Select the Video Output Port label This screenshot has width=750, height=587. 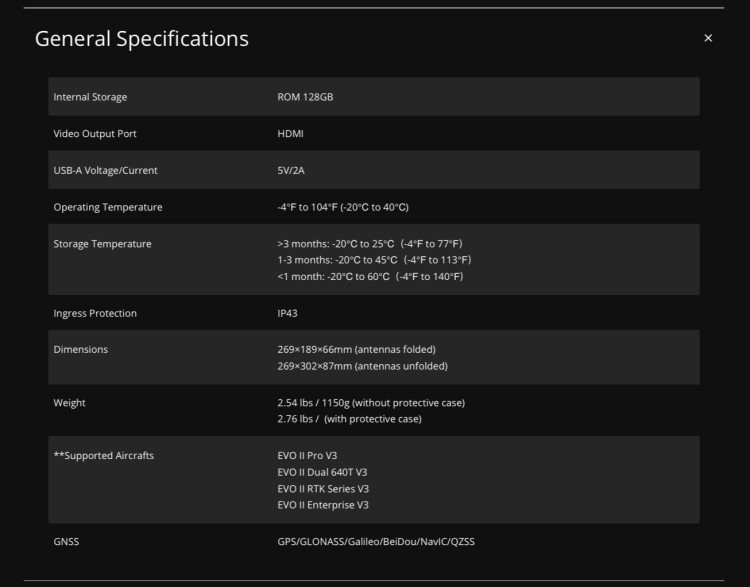pos(95,134)
